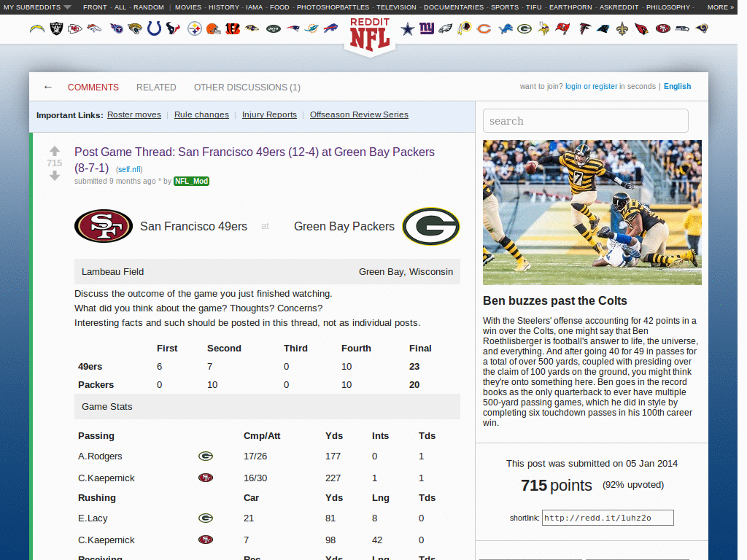Focus the search input field
The width and height of the screenshot is (747, 560).
click(586, 120)
